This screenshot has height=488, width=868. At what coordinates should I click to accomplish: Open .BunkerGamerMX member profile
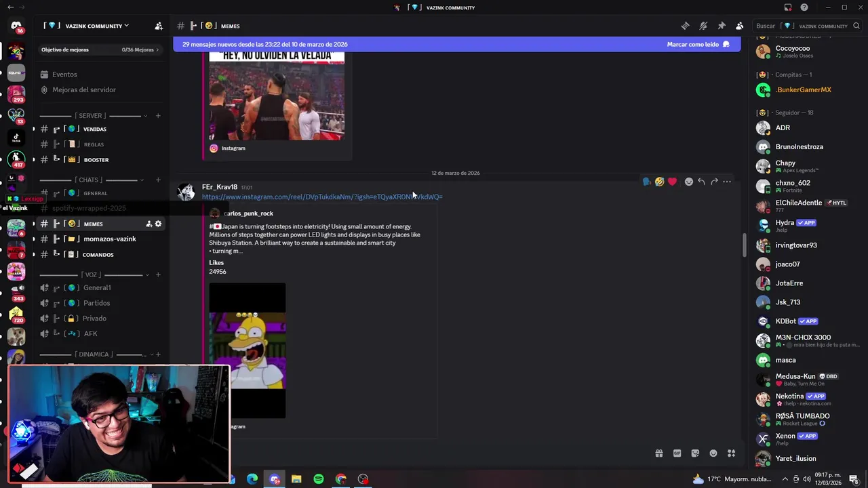point(807,89)
